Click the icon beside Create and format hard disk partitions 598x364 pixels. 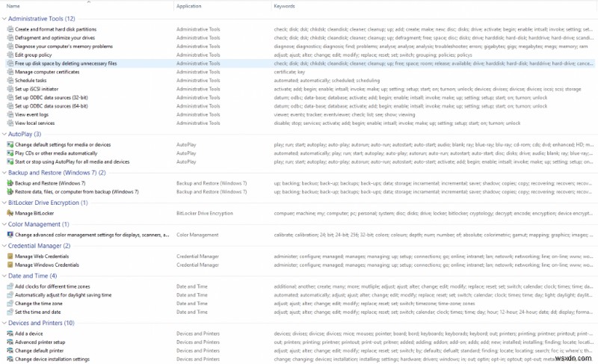10,29
